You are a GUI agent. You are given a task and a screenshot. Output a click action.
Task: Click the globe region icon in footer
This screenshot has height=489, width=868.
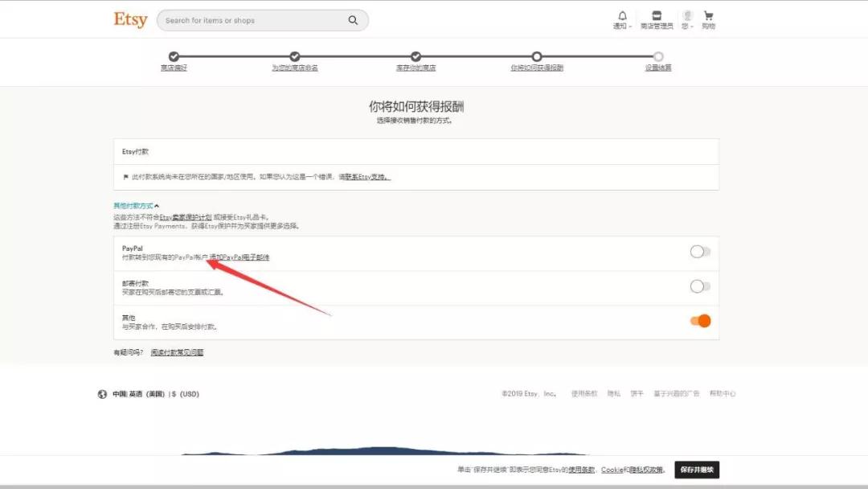click(x=102, y=394)
